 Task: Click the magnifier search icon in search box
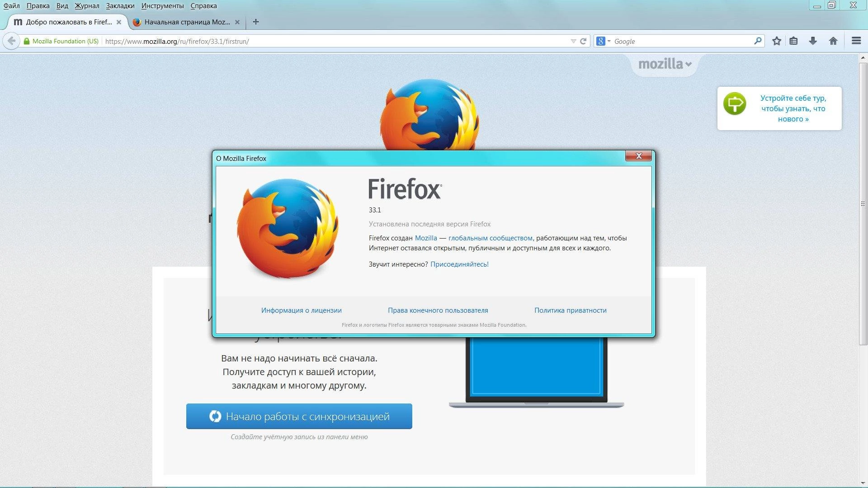758,41
